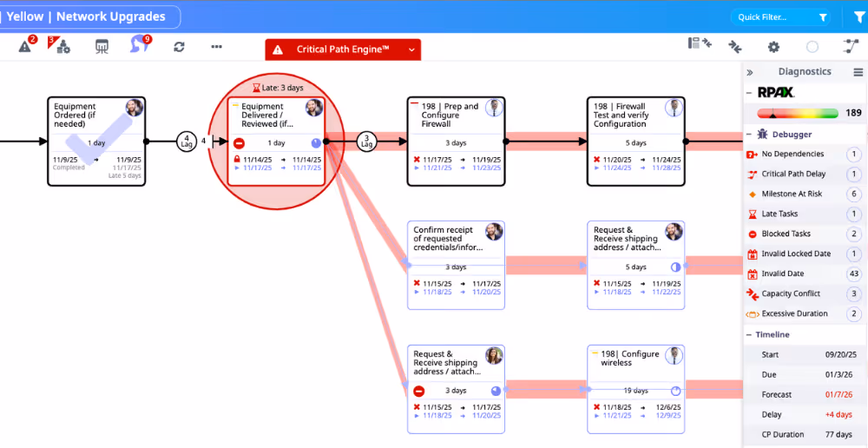Click the half-filled progress icon on the 5 days card
The image size is (868, 448).
click(675, 267)
